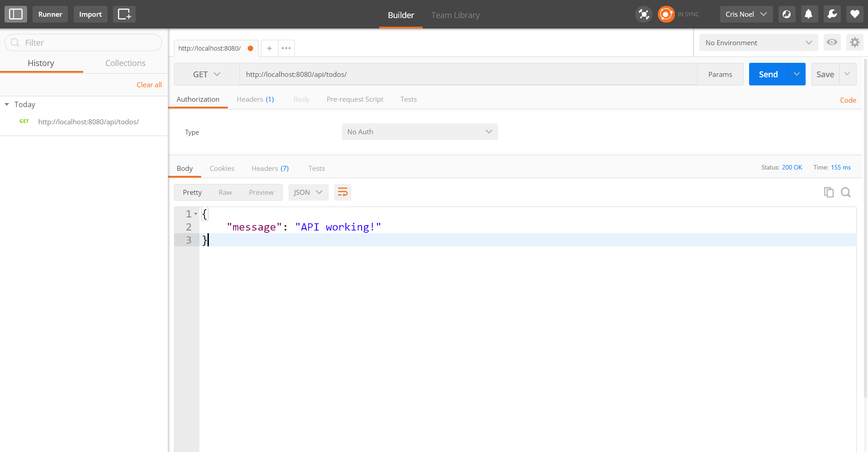Open the Send options dropdown arrow

click(797, 74)
